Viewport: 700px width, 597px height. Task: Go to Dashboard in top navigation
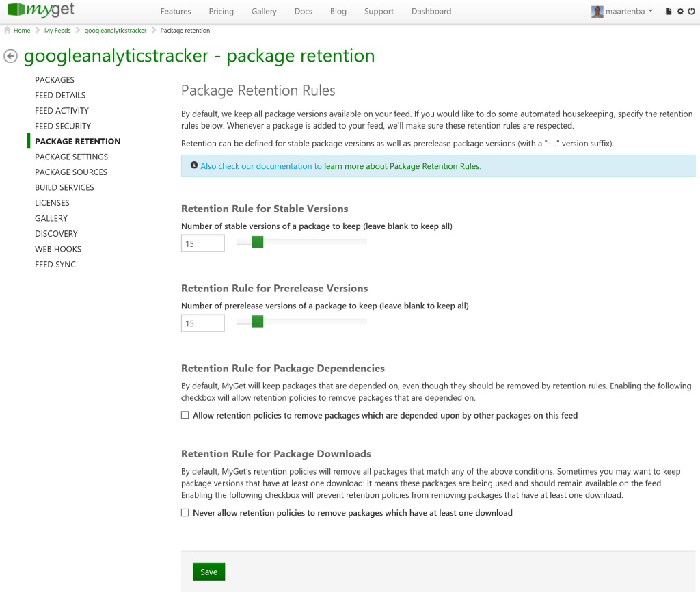431,12
